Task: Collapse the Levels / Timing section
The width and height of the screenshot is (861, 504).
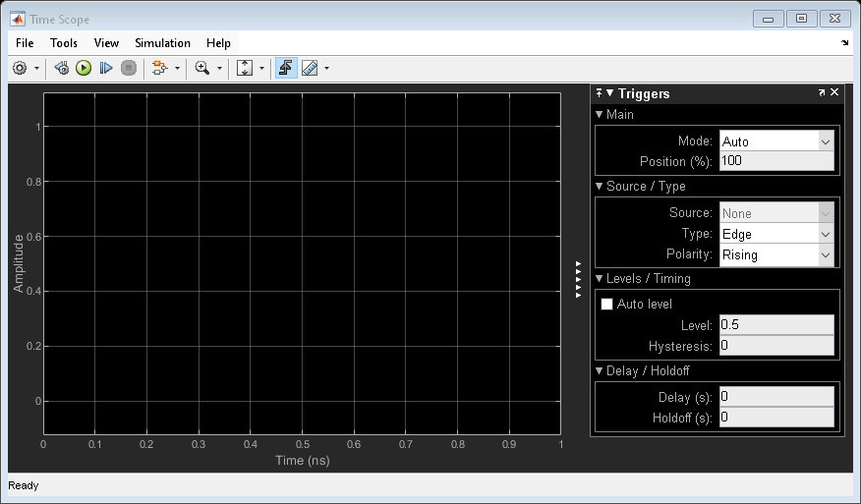Action: click(x=601, y=278)
